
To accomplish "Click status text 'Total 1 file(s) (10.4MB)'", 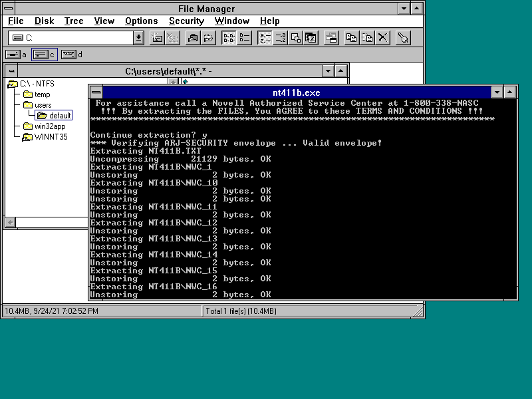I will [x=241, y=311].
